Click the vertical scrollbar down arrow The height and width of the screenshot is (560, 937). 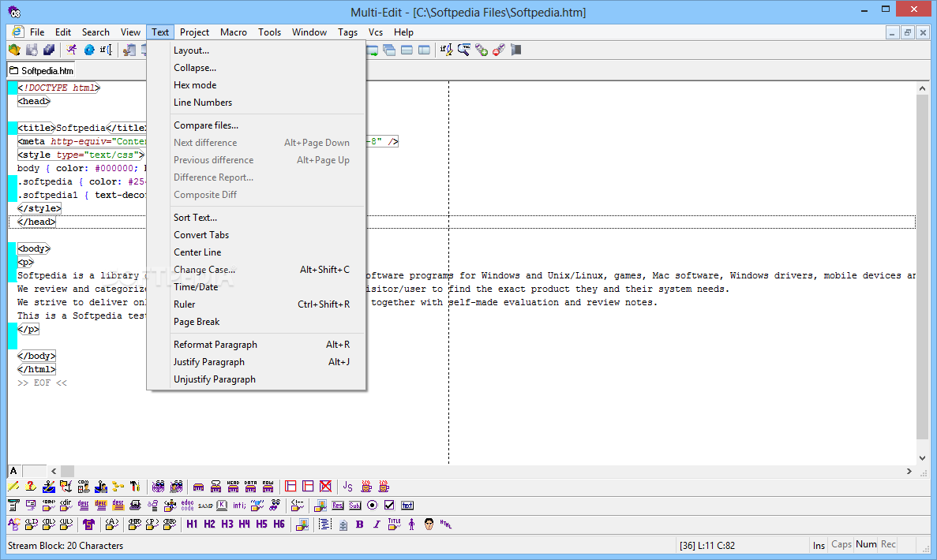[922, 458]
